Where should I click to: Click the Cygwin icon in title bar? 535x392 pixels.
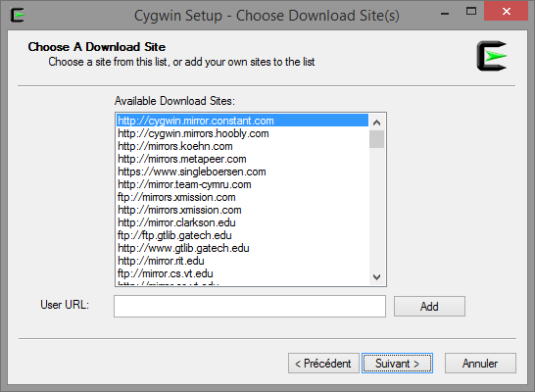(x=17, y=15)
